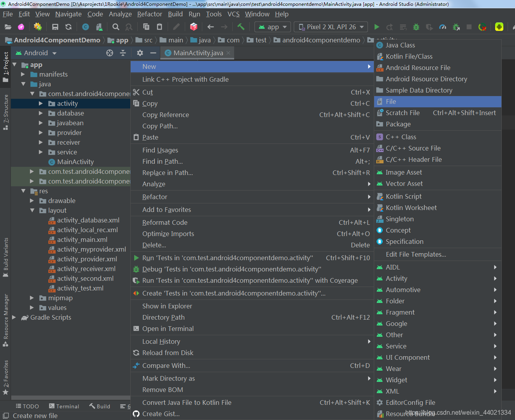Expand the manifests folder arrow
The image size is (515, 420).
tap(23, 74)
